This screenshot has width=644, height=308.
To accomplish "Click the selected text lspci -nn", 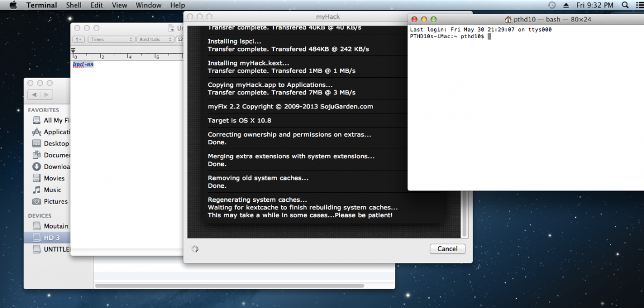I will tap(83, 64).
